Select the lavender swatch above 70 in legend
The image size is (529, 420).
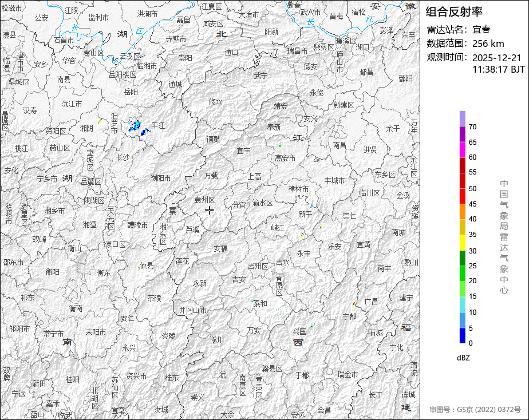462,118
